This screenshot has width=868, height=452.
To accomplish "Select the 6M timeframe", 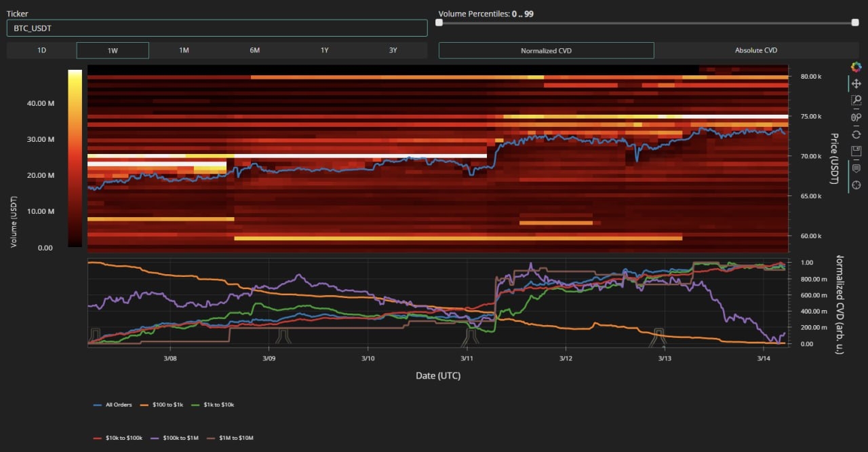I will pyautogui.click(x=254, y=50).
